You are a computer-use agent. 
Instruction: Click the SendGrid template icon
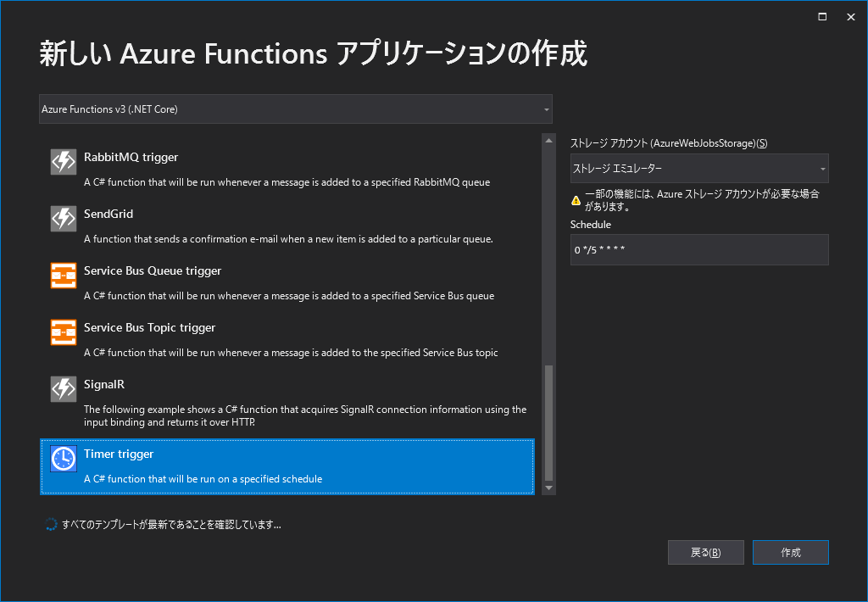(x=64, y=219)
